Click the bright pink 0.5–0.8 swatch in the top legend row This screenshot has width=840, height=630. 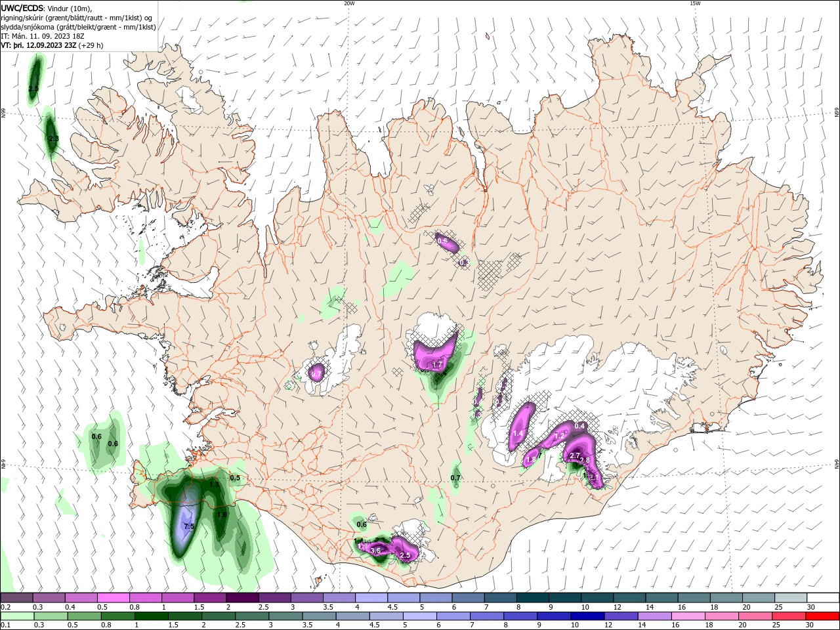tap(113, 598)
